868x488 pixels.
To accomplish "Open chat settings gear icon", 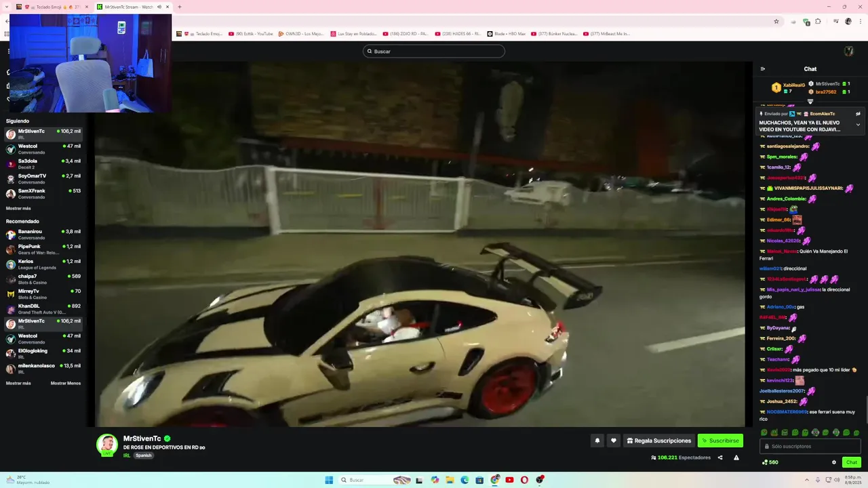I will point(834,462).
